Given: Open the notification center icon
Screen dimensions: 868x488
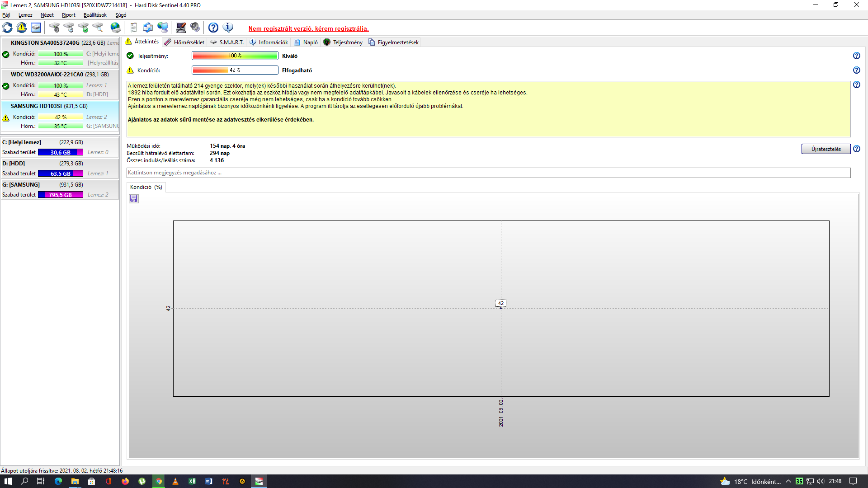Looking at the screenshot, I should 853,481.
